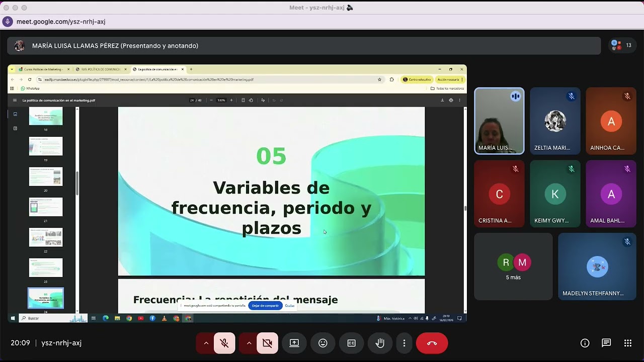Open Microsoft Edge from shared taskbar
644x362 pixels.
click(106, 318)
